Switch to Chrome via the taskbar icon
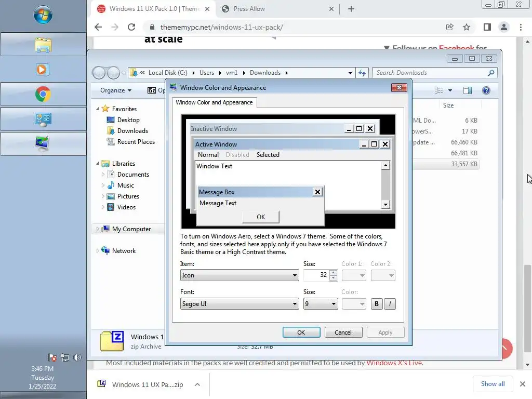This screenshot has width=532, height=399. (x=43, y=95)
